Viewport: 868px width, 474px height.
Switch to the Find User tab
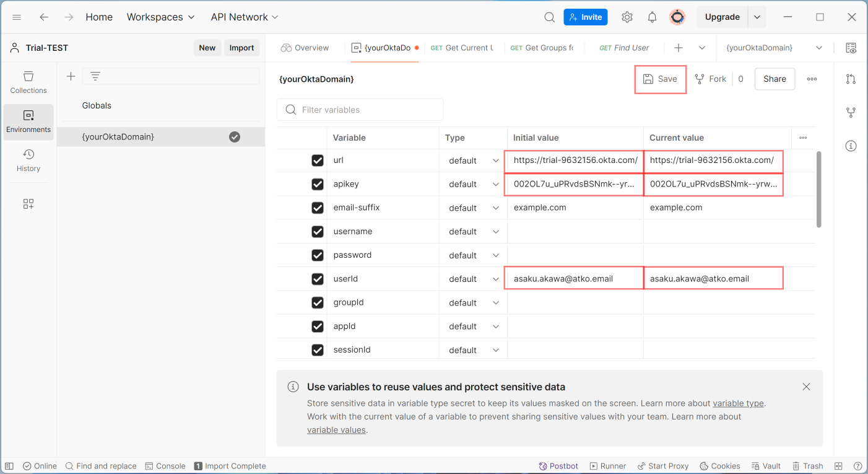(x=624, y=48)
